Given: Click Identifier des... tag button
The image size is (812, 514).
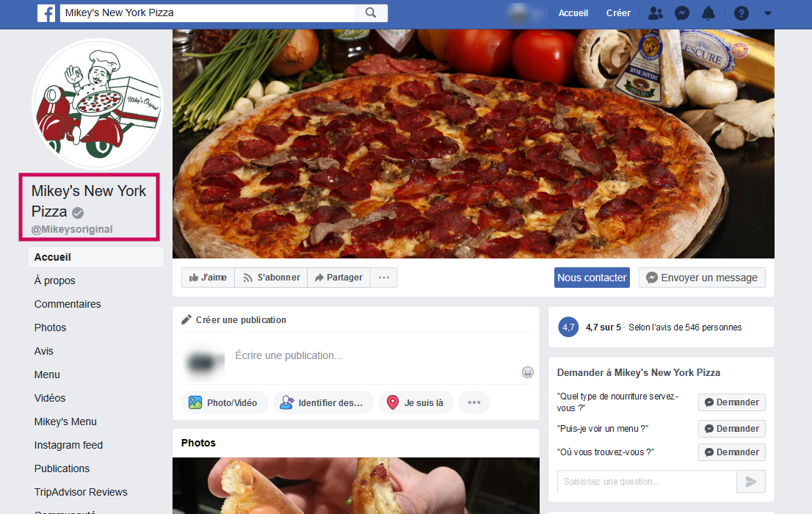Looking at the screenshot, I should click(324, 402).
